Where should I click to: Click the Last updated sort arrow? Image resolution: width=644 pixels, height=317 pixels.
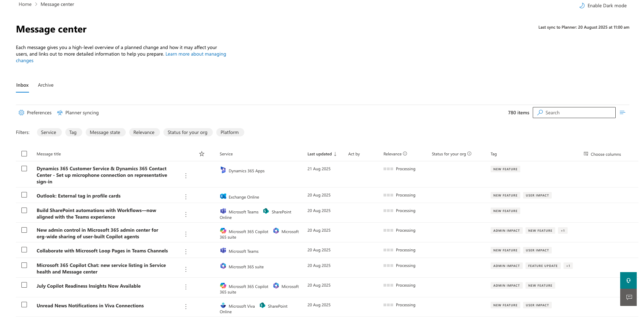[335, 154]
